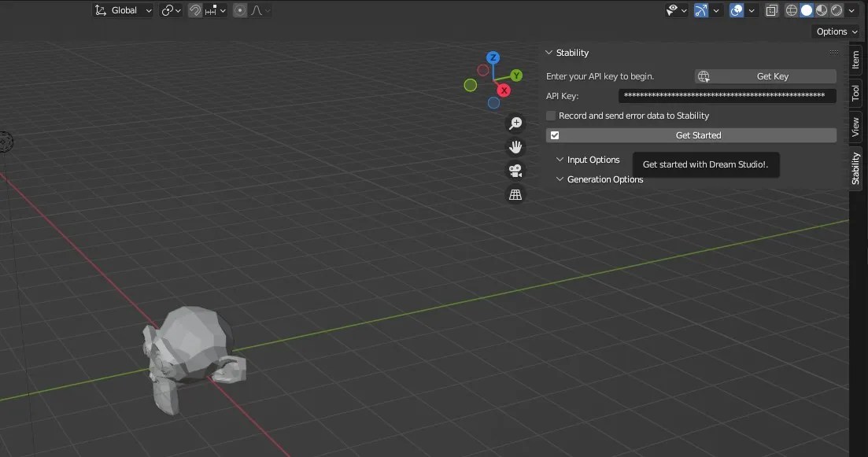
Task: Toggle X-ray mode in the viewport
Action: click(771, 10)
